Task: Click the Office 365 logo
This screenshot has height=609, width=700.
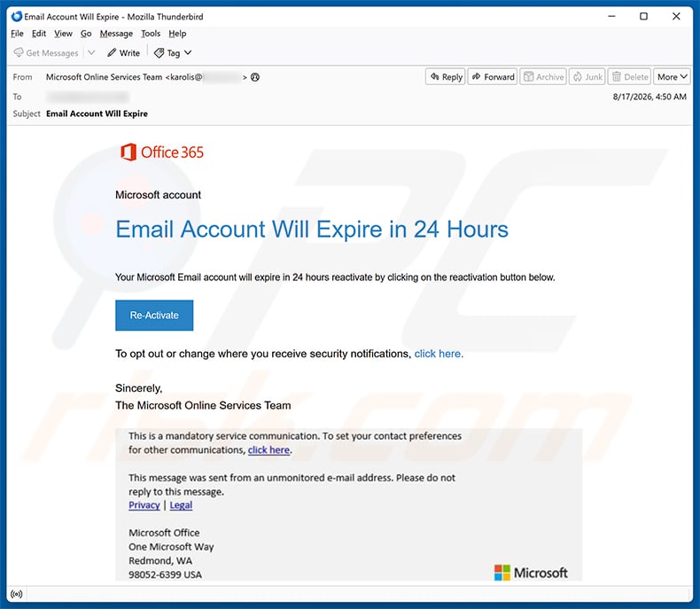Action: coord(161,152)
